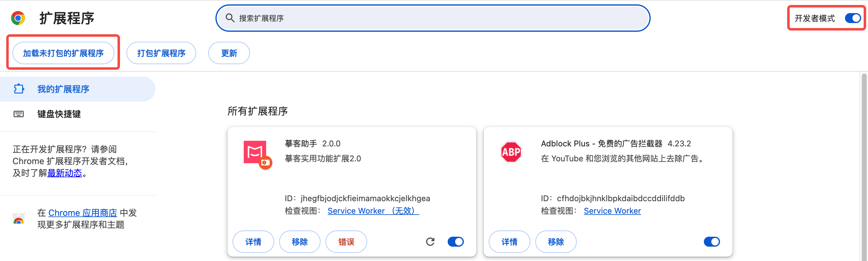This screenshot has width=868, height=261.
Task: Click ID text jhegfbjodjckfieimamaokkcjelkhgea
Action: click(365, 198)
